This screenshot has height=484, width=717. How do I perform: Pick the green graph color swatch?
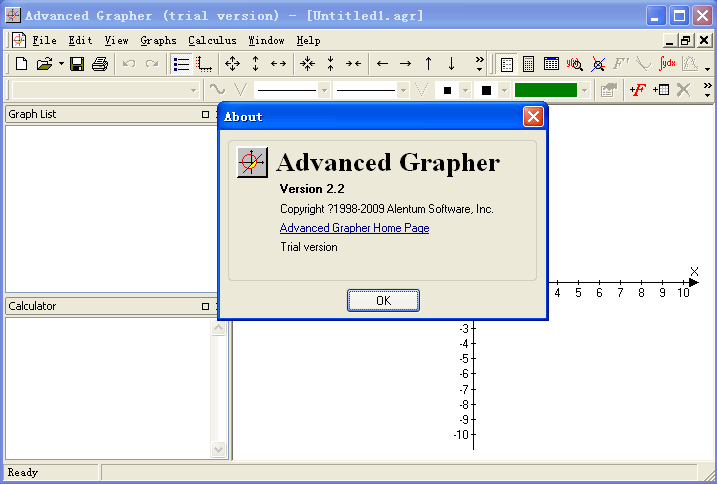546,90
